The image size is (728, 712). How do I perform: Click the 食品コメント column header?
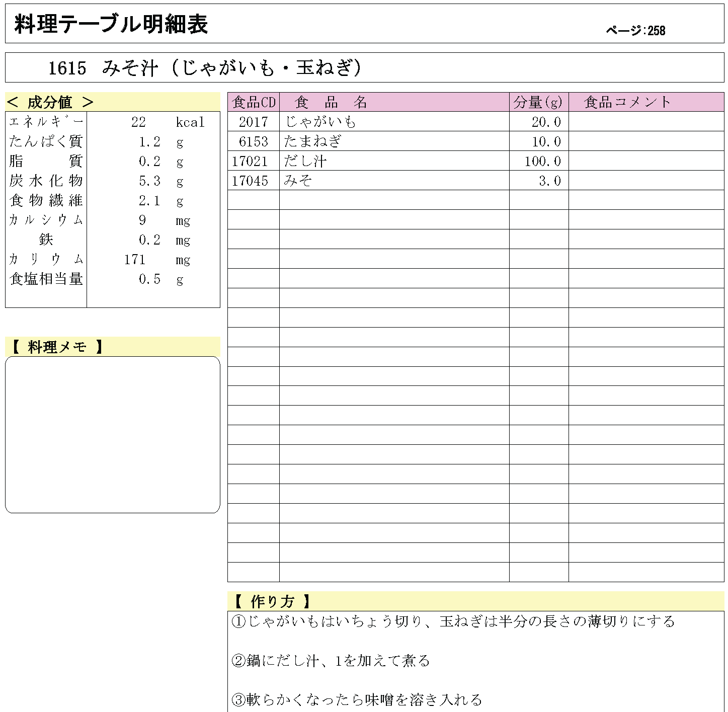tap(627, 102)
